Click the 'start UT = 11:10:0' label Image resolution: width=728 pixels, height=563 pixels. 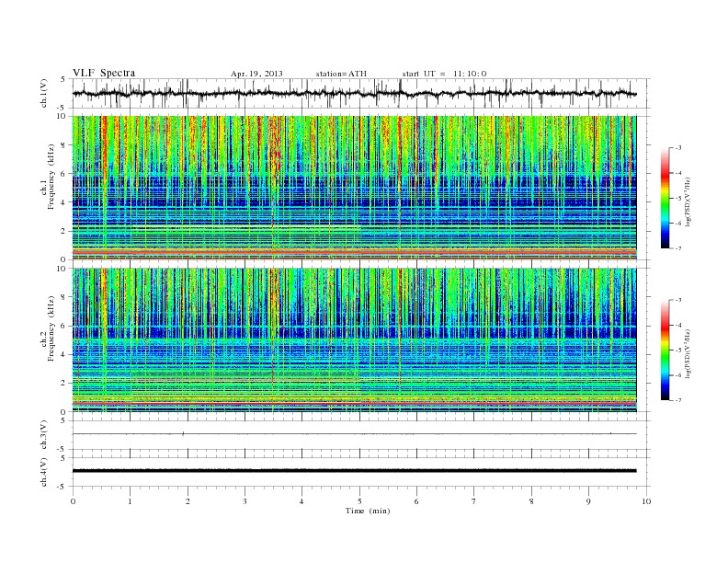coord(444,74)
